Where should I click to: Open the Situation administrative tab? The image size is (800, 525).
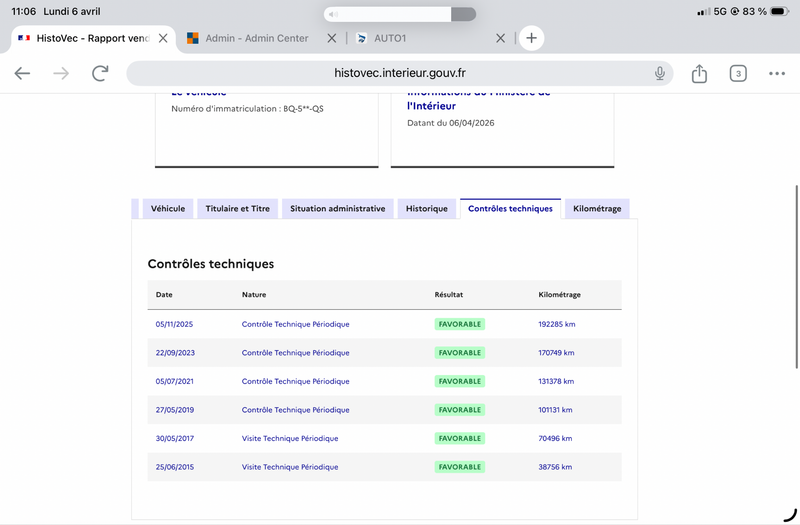pos(337,209)
